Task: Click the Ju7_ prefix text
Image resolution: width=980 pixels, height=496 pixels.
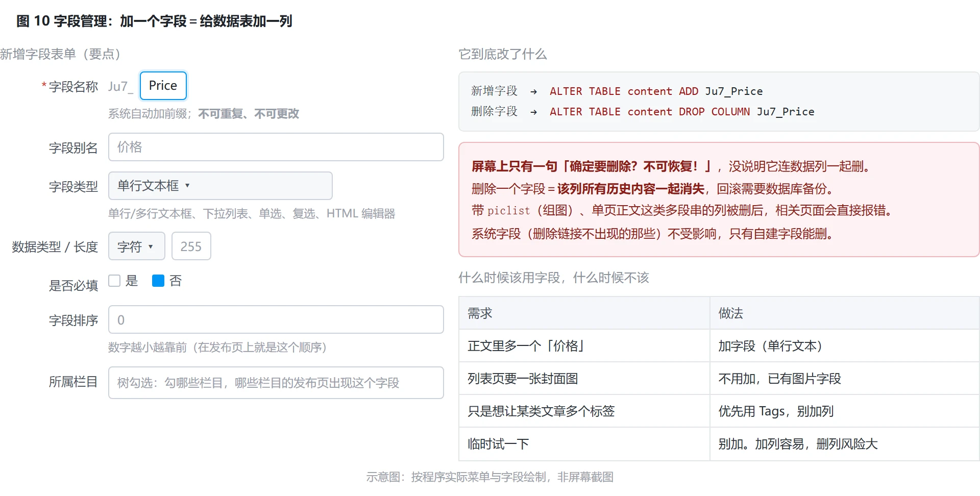Action: point(120,86)
